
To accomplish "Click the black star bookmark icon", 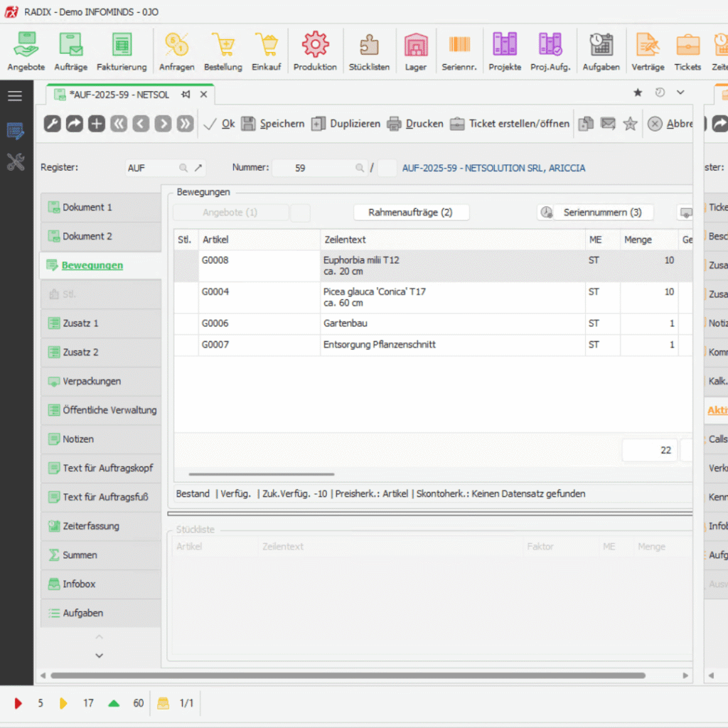I will click(x=638, y=92).
